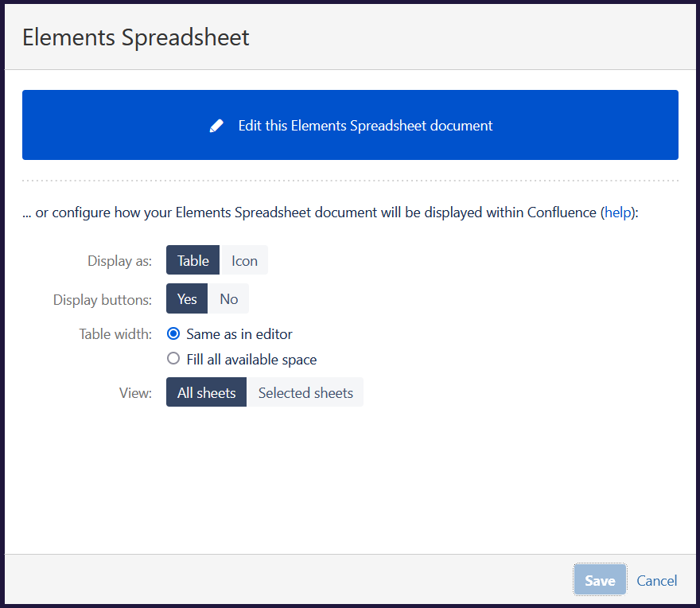Image resolution: width=700 pixels, height=608 pixels.
Task: Click the 'Display as:' field label
Action: tap(119, 261)
